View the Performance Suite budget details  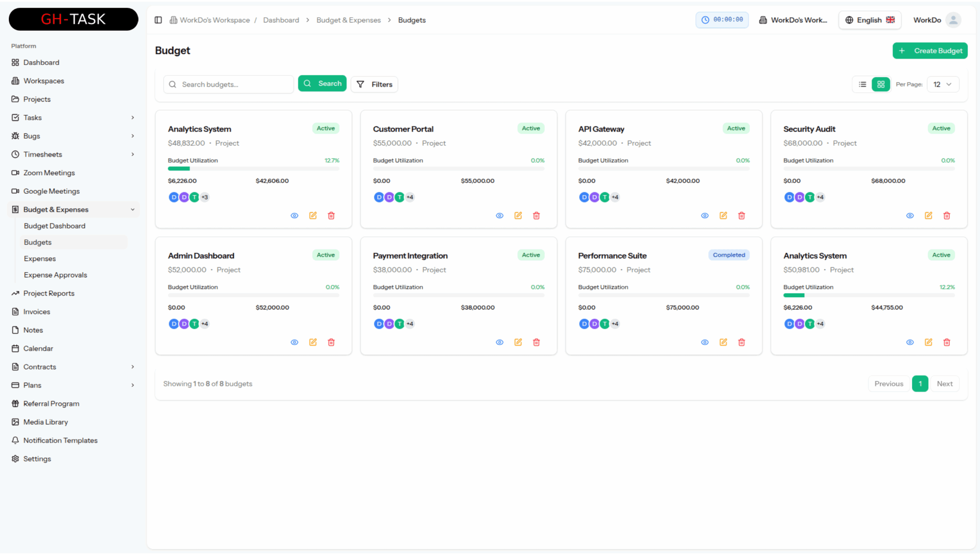[x=705, y=342]
